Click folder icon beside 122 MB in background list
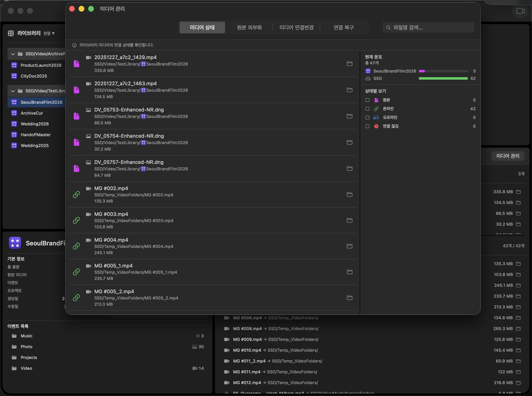 pos(518,372)
